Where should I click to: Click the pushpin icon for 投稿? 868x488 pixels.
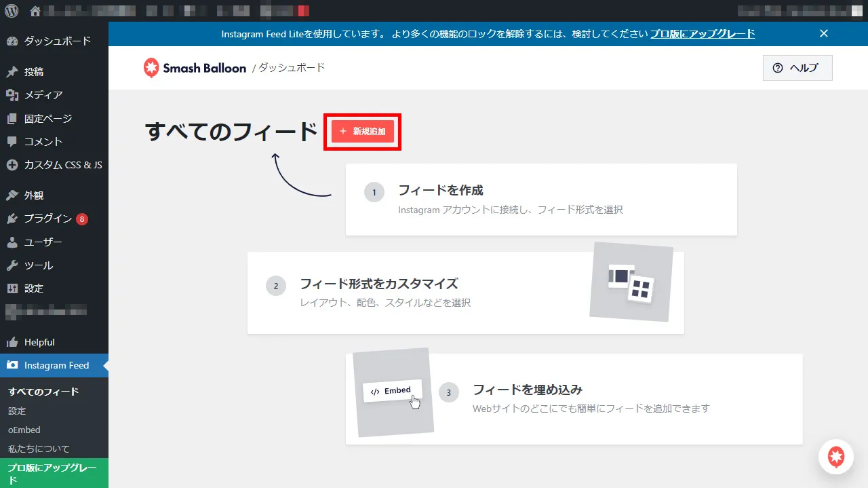[x=12, y=72]
